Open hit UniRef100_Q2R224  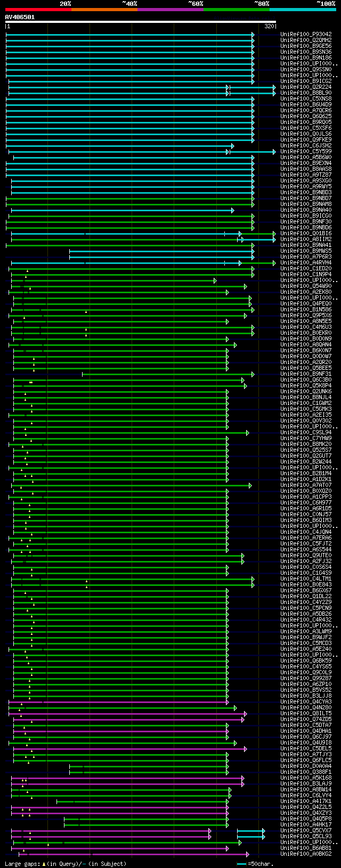click(306, 87)
